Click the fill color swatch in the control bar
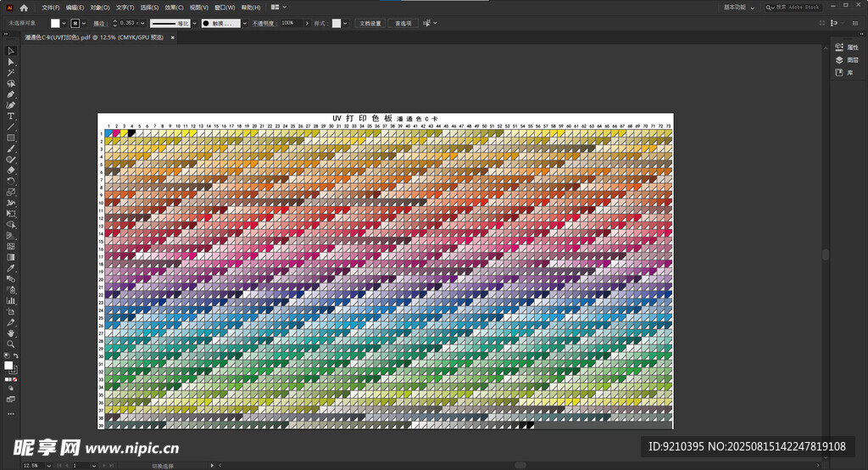Image resolution: width=868 pixels, height=470 pixels. (x=55, y=23)
